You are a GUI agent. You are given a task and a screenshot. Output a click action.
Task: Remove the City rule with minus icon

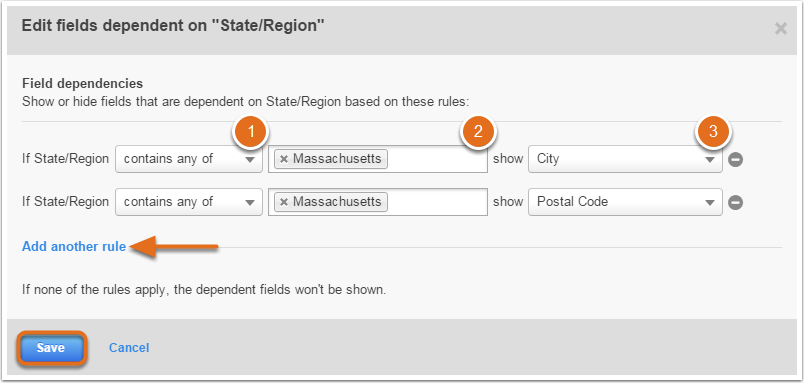click(735, 159)
